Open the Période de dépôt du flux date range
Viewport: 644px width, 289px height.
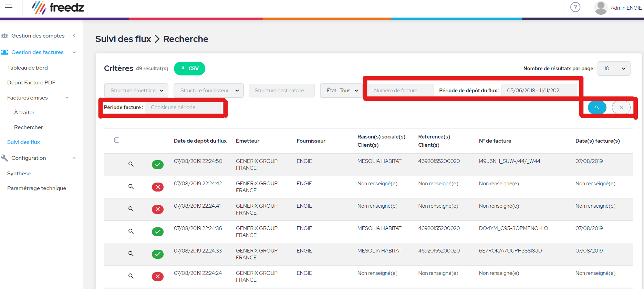(x=539, y=91)
